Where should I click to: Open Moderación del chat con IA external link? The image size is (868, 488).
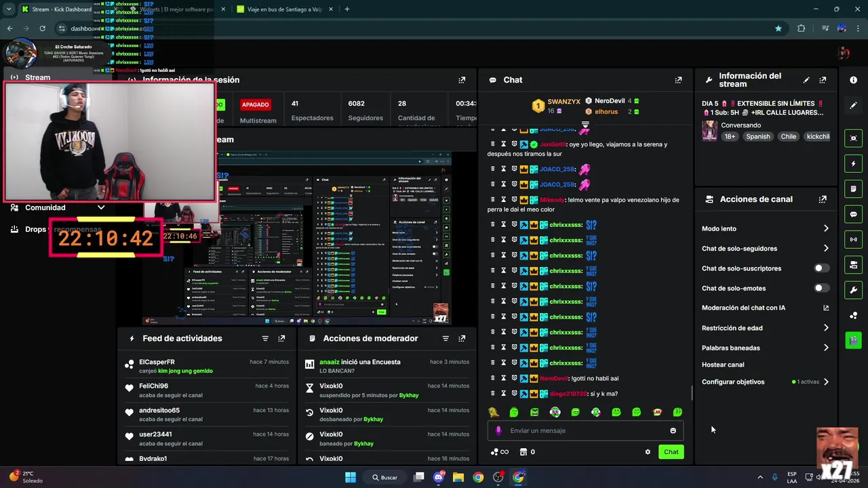click(x=826, y=308)
